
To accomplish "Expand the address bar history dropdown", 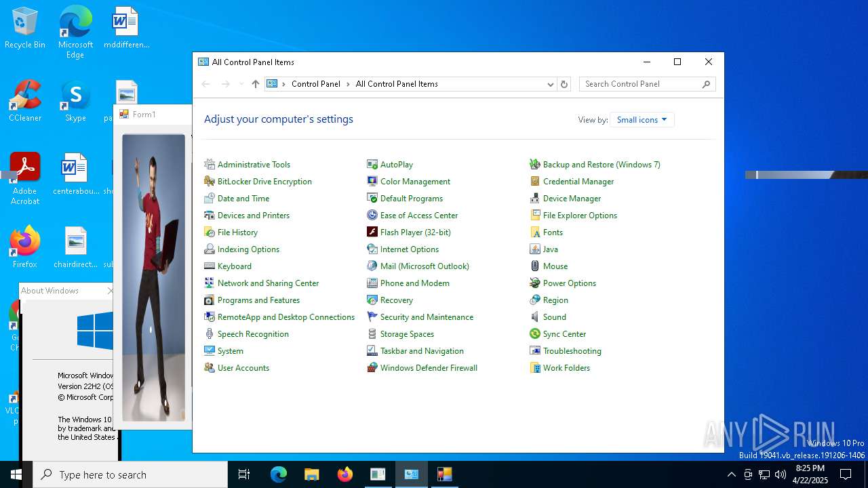I will point(551,84).
